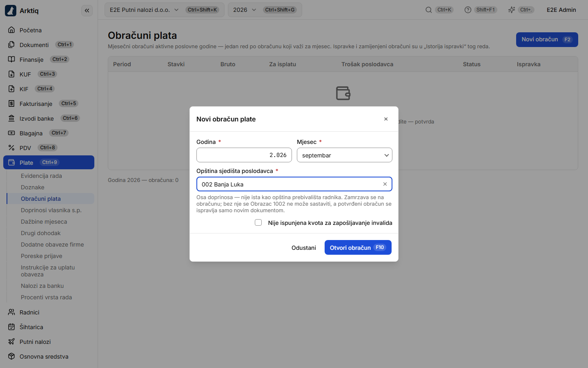This screenshot has width=588, height=368.
Task: Click Odustani to cancel the dialog
Action: (304, 248)
